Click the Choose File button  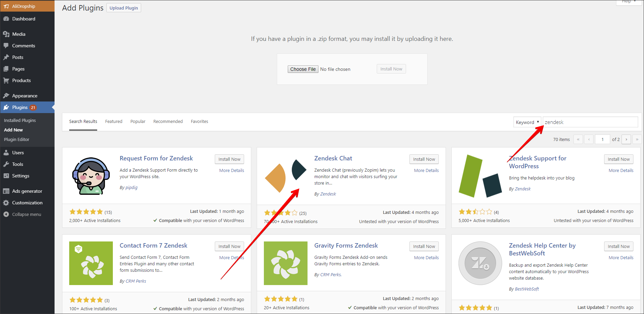point(303,69)
